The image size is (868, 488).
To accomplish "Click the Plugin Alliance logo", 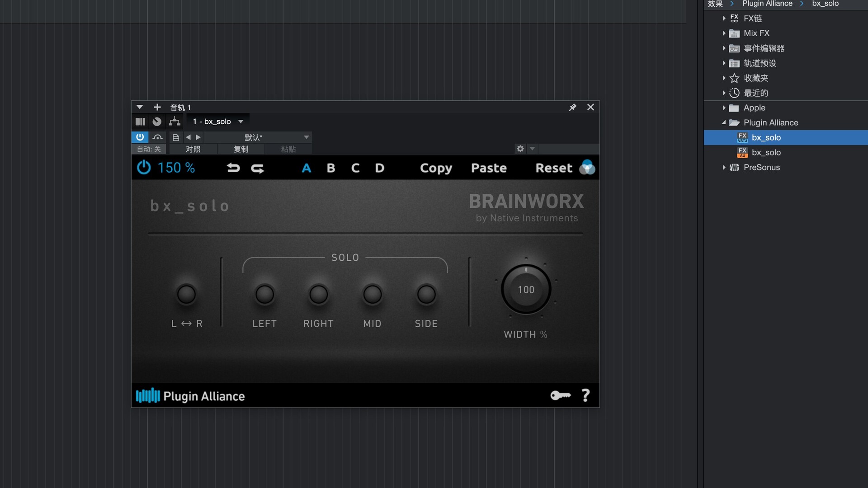I will click(190, 396).
